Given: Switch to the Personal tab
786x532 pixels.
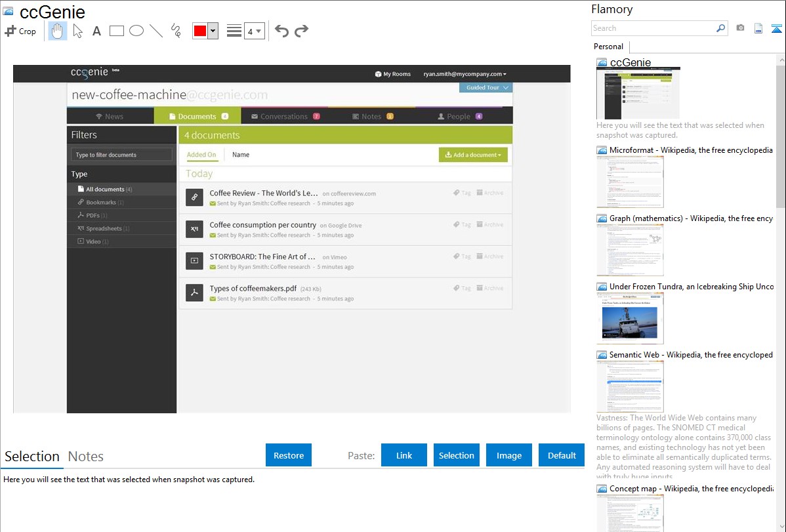Looking at the screenshot, I should pos(608,46).
